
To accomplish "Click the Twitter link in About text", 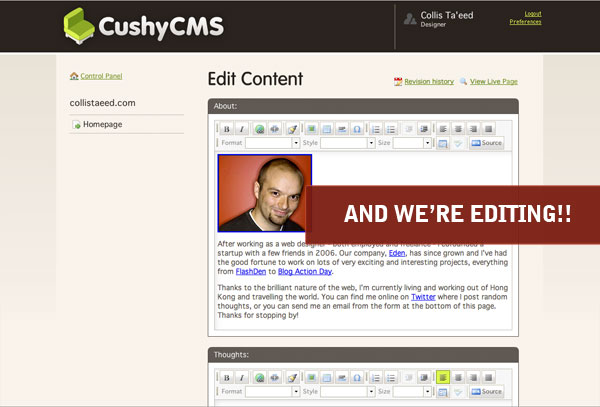I will 423,297.
